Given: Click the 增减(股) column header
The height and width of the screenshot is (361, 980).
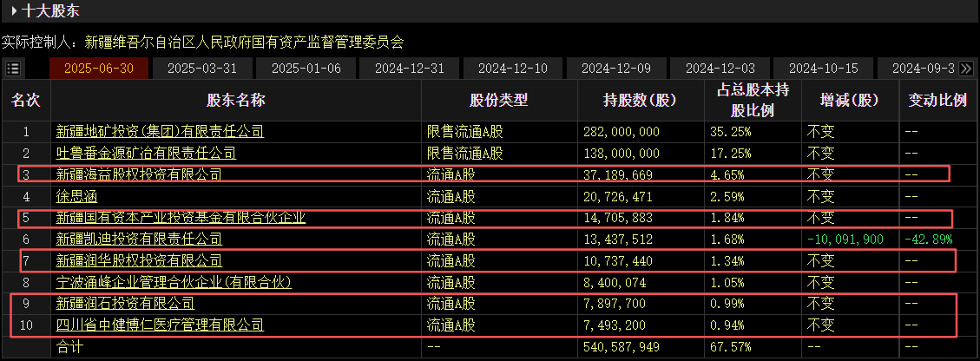Looking at the screenshot, I should [x=850, y=100].
